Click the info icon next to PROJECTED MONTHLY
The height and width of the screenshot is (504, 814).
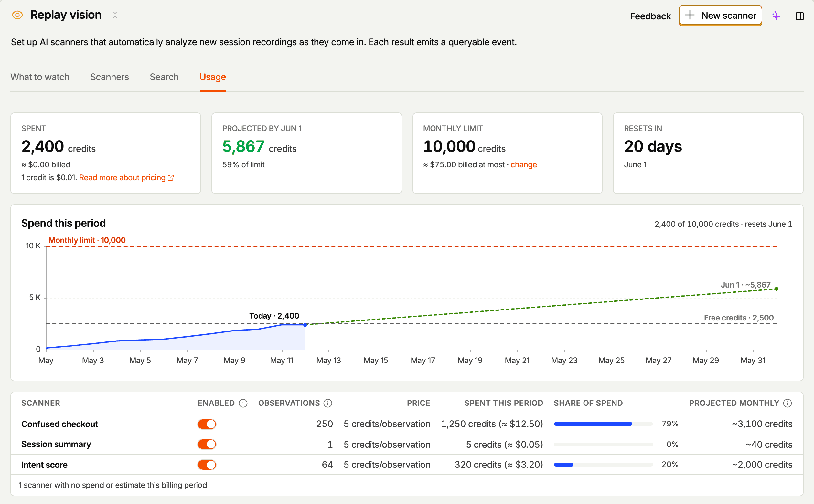click(x=787, y=403)
